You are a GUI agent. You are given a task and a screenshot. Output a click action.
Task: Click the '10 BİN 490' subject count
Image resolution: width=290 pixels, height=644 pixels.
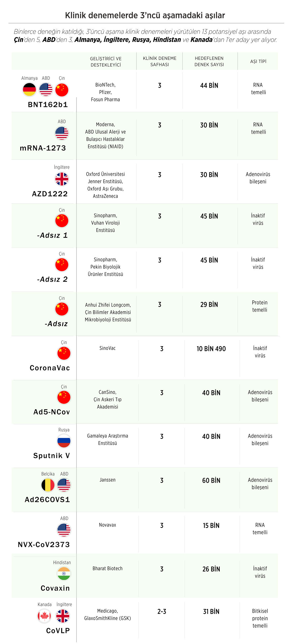(211, 349)
